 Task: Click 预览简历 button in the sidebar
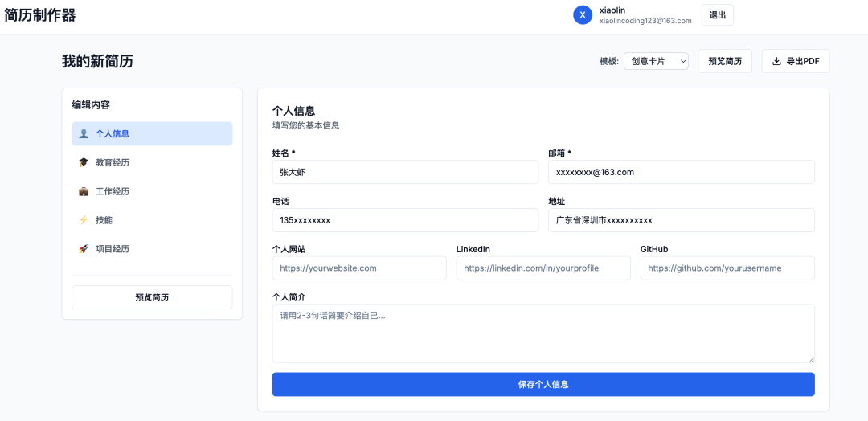[x=152, y=297]
